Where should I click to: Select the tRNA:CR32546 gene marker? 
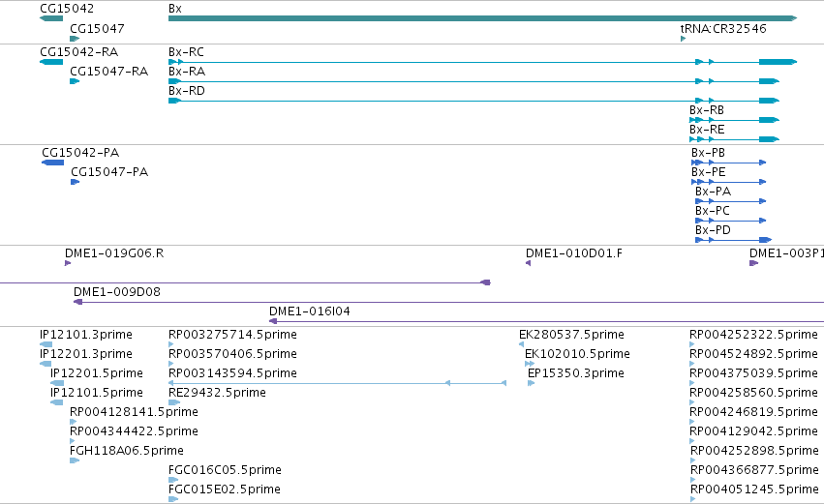point(684,39)
